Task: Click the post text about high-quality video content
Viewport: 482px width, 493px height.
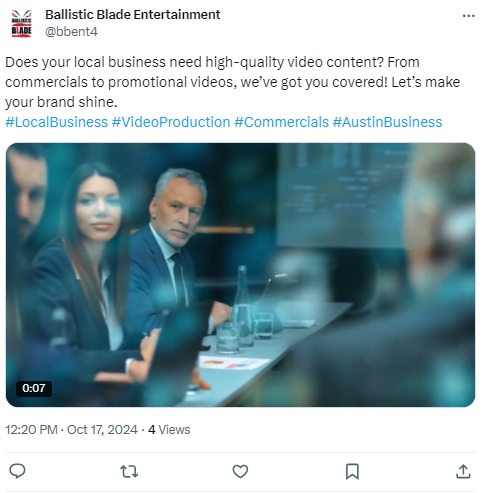Action: (233, 82)
